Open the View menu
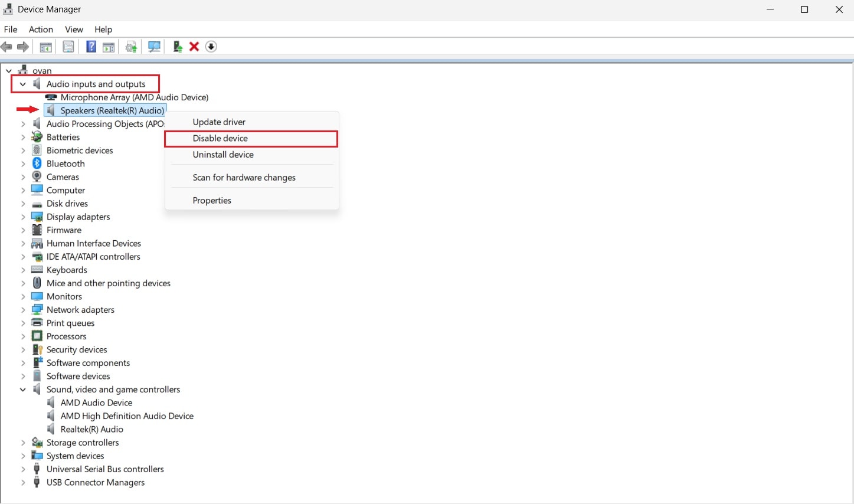The width and height of the screenshot is (854, 504). (74, 30)
